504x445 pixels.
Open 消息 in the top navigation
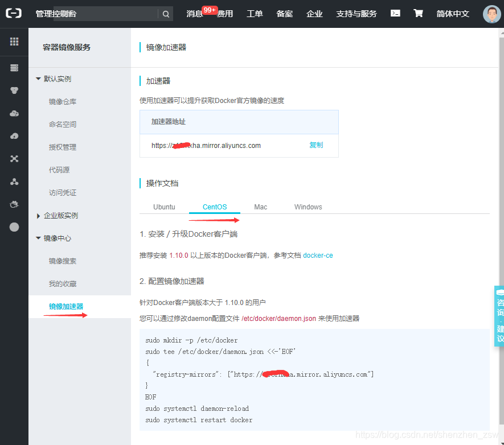[x=194, y=14]
